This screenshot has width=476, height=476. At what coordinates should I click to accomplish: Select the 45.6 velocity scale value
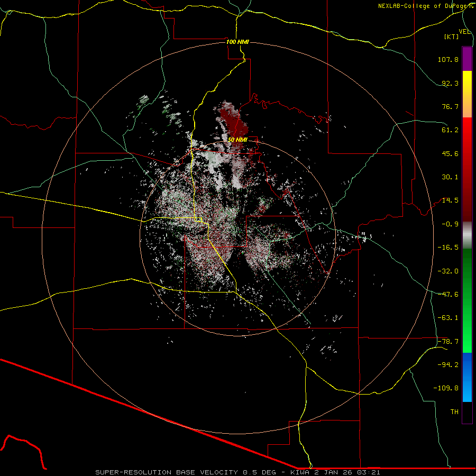450,153
